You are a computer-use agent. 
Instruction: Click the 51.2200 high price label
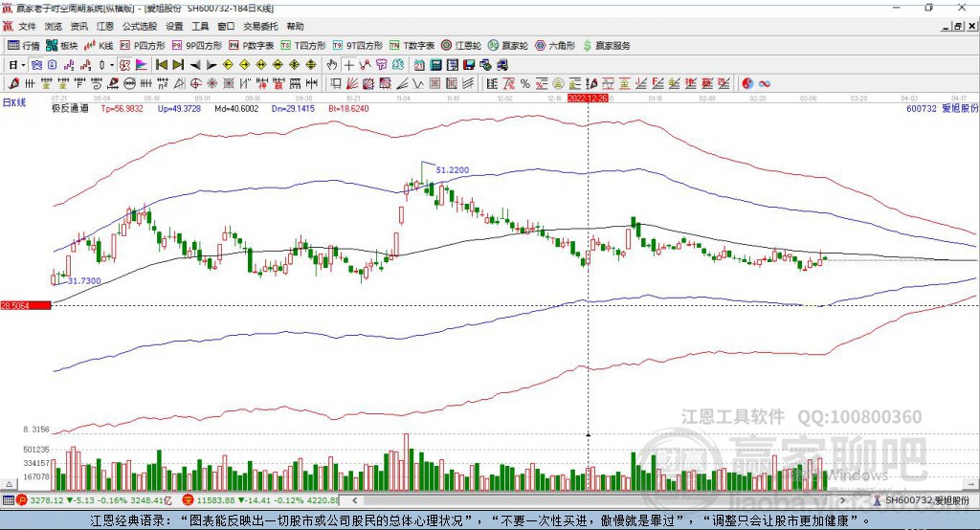point(453,170)
